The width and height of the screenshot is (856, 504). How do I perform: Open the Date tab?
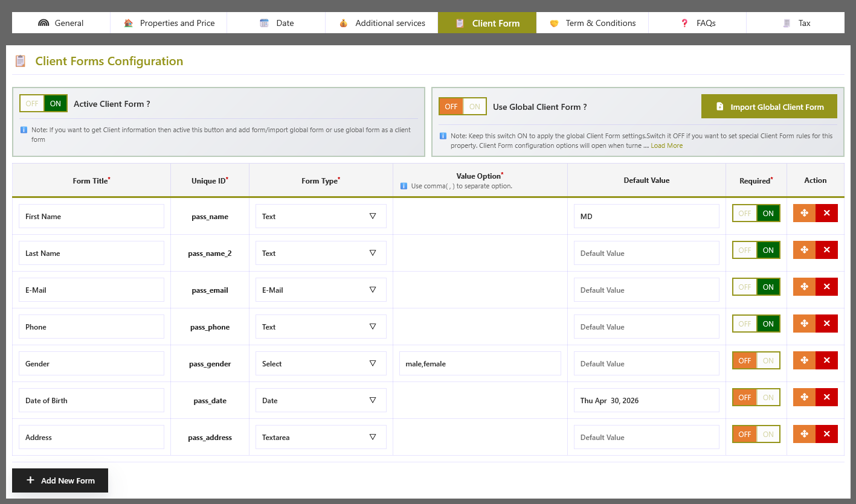(276, 23)
